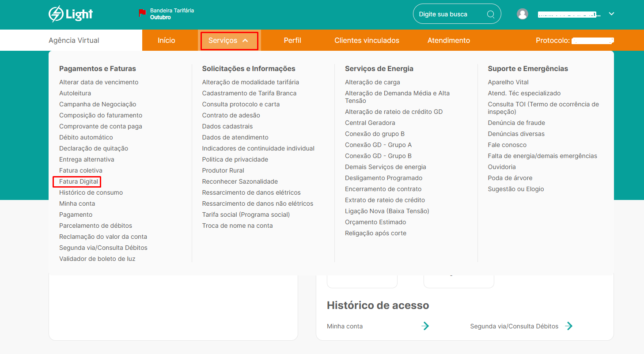Open Falta de energia/demais emergências

coord(542,156)
